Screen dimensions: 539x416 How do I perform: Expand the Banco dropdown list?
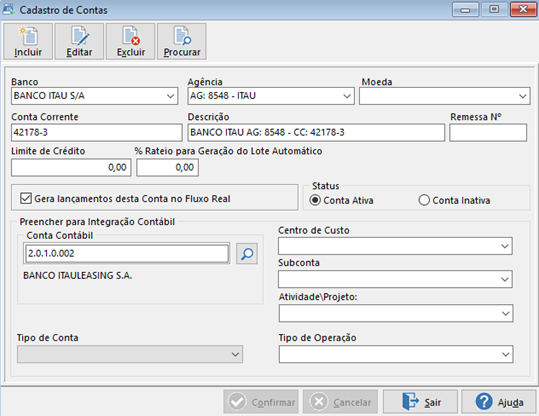point(170,96)
